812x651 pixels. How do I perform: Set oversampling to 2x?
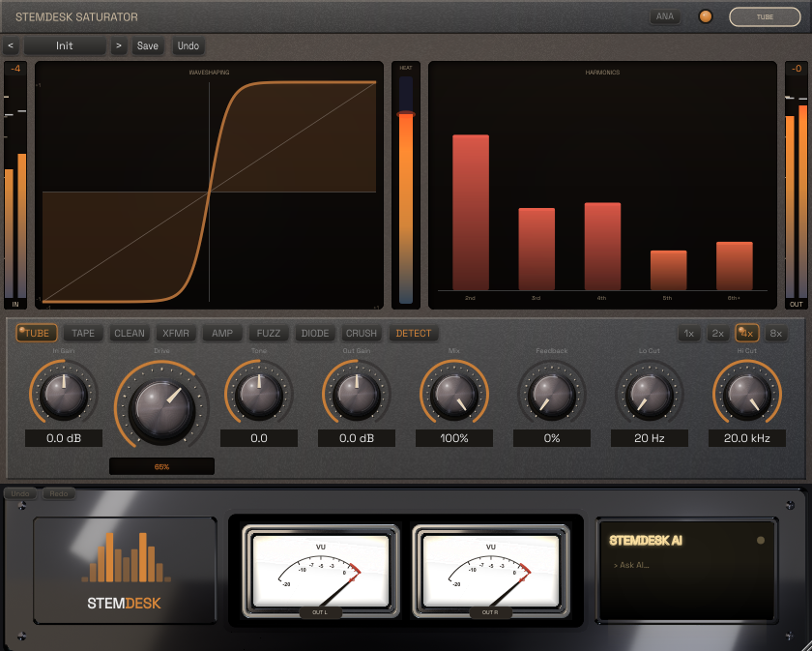click(717, 334)
